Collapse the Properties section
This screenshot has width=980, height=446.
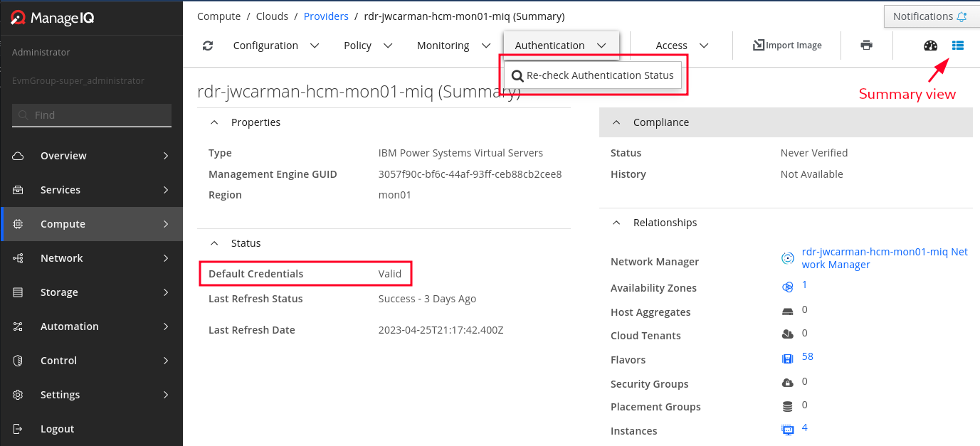[x=214, y=122]
